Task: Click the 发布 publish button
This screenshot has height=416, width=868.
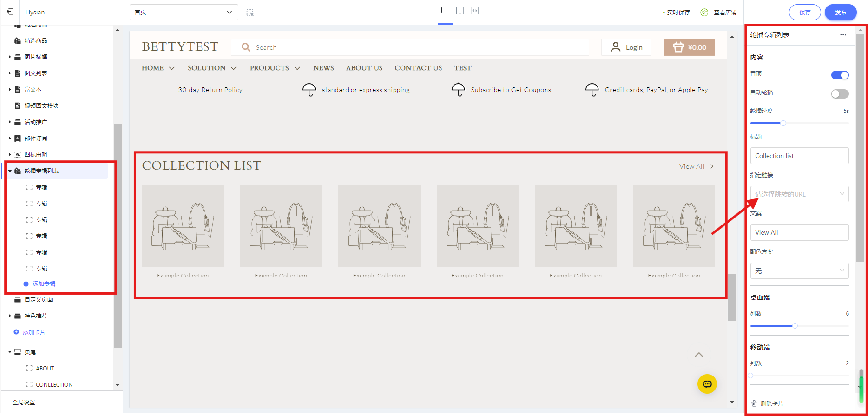Action: point(840,13)
